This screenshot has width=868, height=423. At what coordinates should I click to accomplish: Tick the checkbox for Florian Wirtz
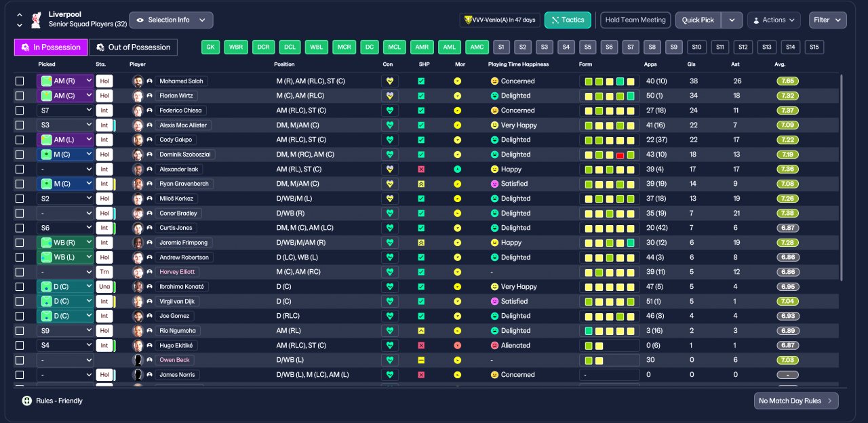pos(20,96)
